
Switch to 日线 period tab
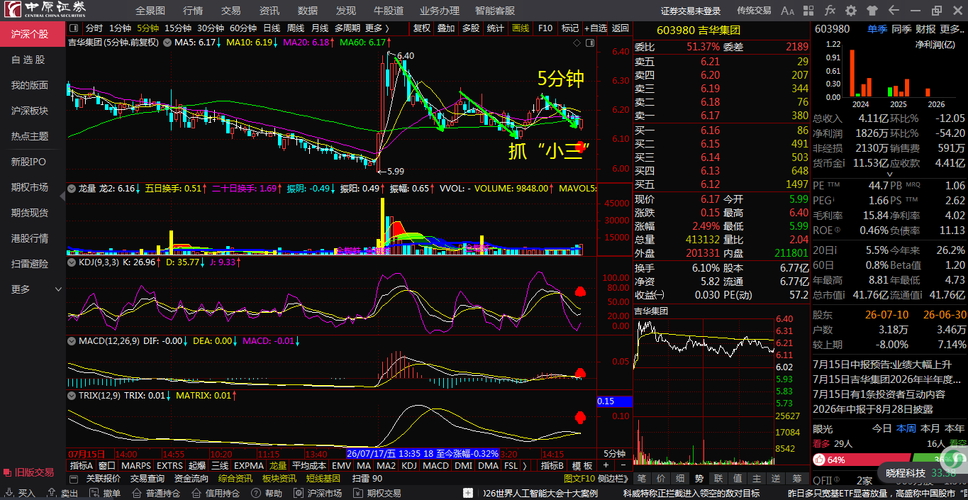pyautogui.click(x=272, y=28)
